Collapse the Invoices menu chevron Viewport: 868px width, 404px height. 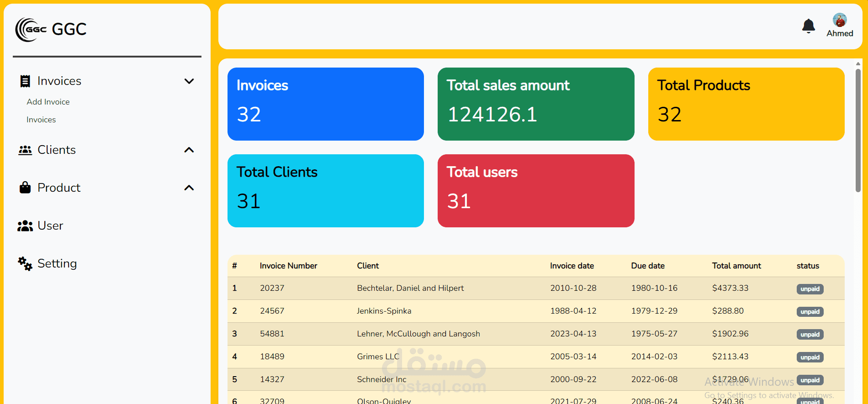[189, 81]
